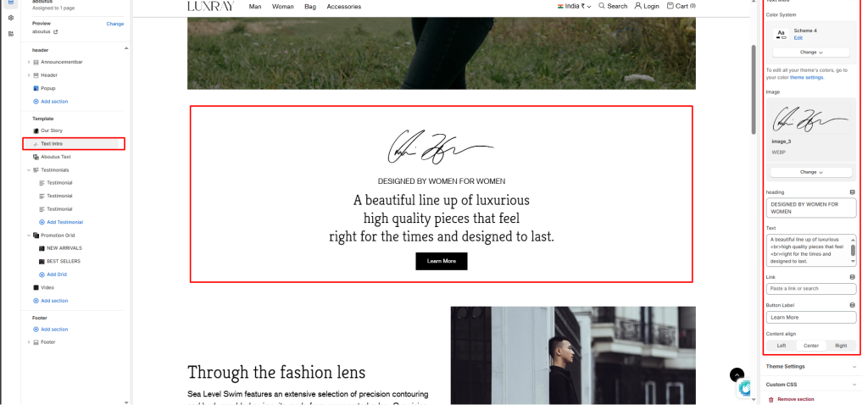Open the color scheme Change dropdown
This screenshot has width=868, height=405.
[x=811, y=52]
